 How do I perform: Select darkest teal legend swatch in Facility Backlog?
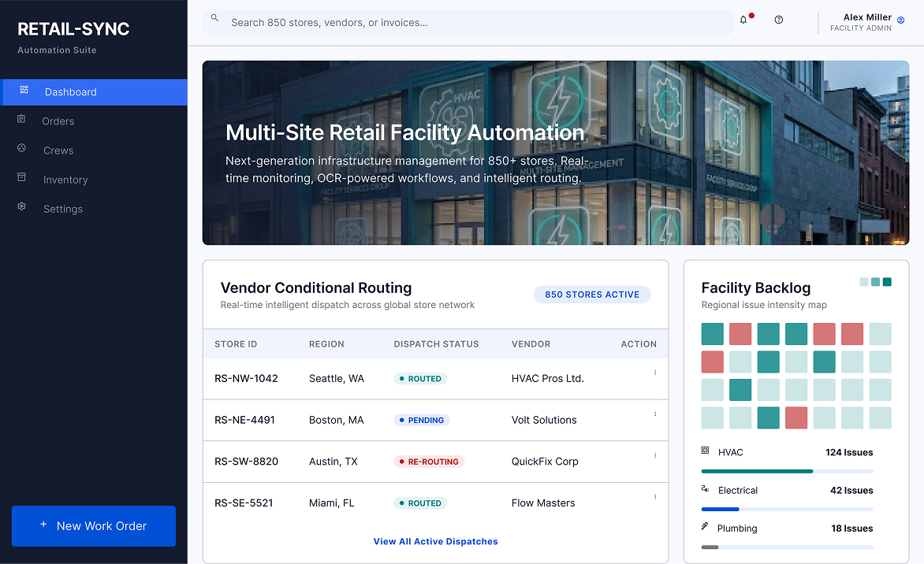887,282
